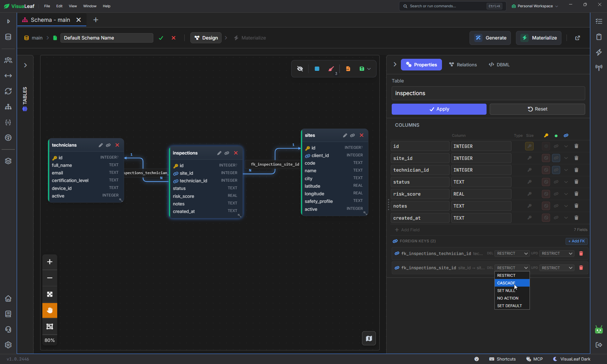Click the green save icon in canvas toolbar
The image size is (607, 364).
[x=362, y=69]
